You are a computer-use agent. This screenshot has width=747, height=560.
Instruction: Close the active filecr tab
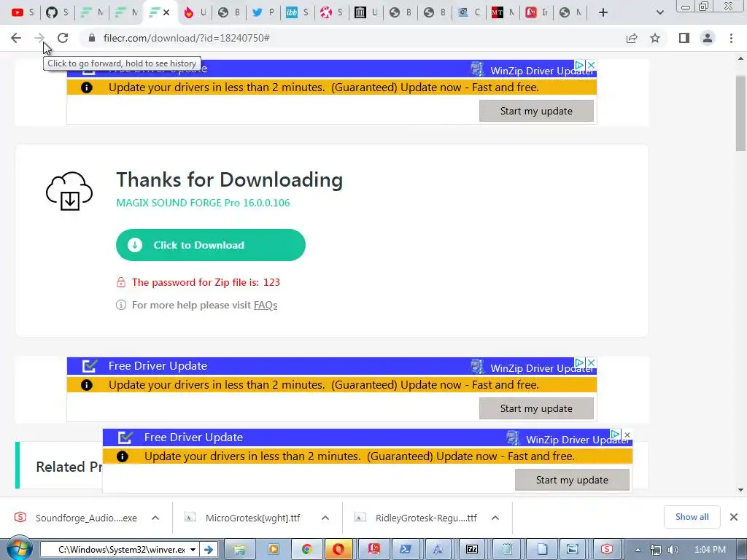[166, 12]
